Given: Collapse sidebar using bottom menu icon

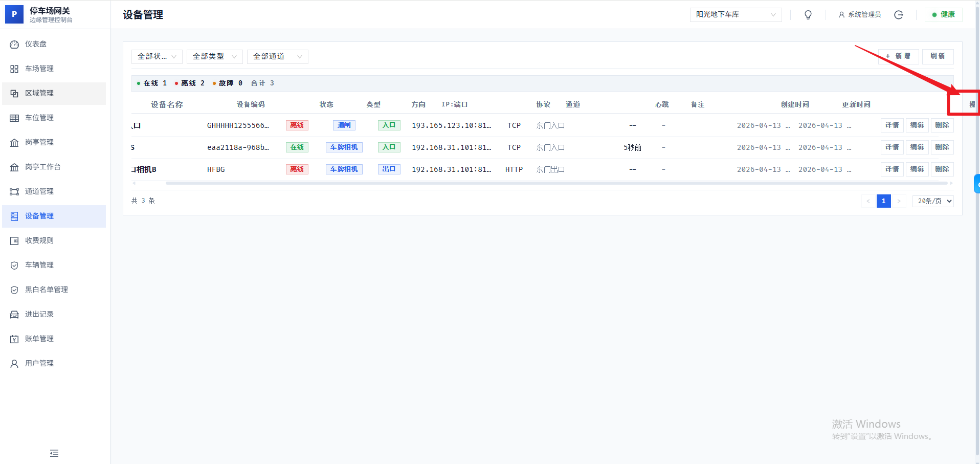Looking at the screenshot, I should (x=54, y=453).
